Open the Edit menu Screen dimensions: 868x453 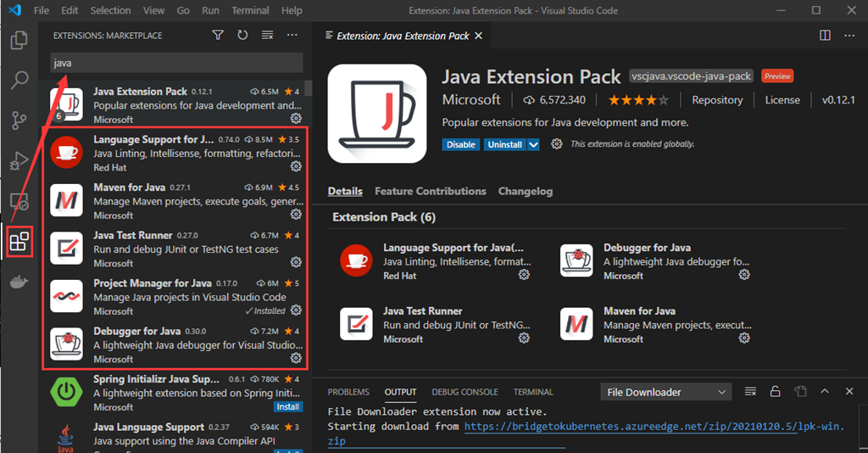click(x=70, y=10)
